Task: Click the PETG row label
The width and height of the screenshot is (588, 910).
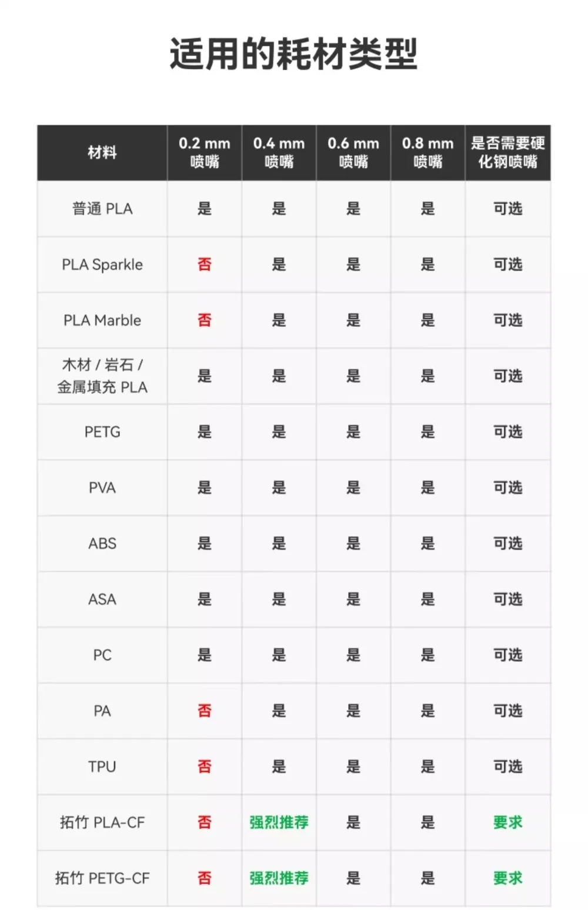Action: point(102,432)
